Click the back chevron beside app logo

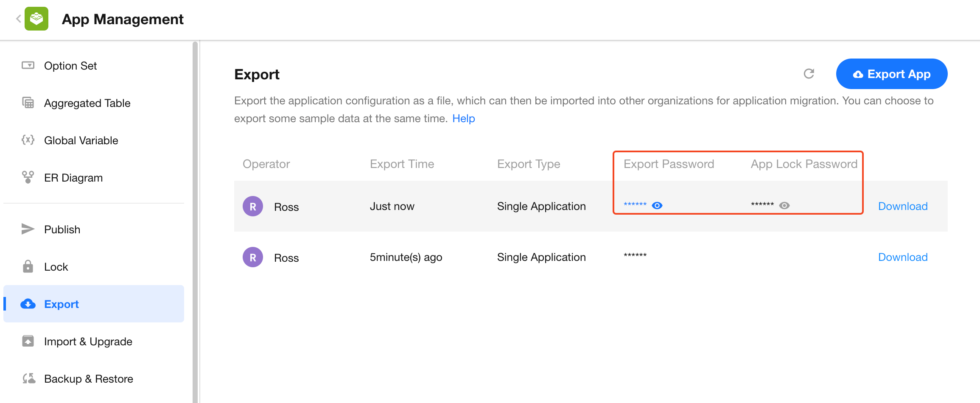18,19
